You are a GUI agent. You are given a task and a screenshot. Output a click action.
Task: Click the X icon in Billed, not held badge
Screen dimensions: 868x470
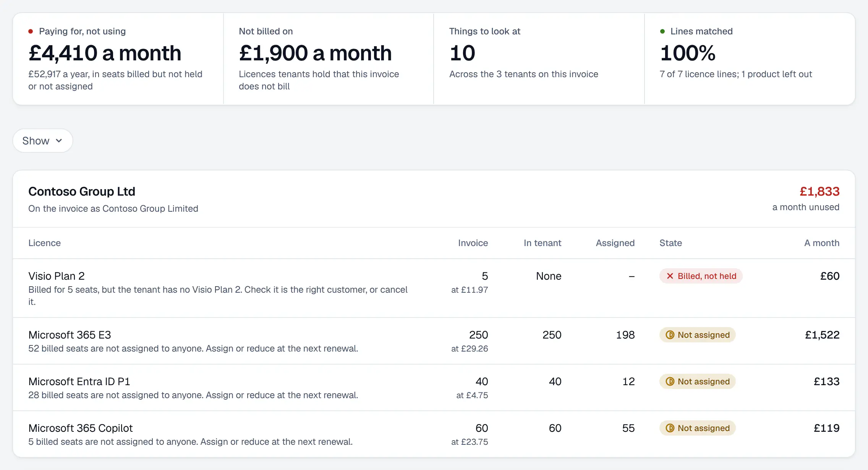(670, 276)
